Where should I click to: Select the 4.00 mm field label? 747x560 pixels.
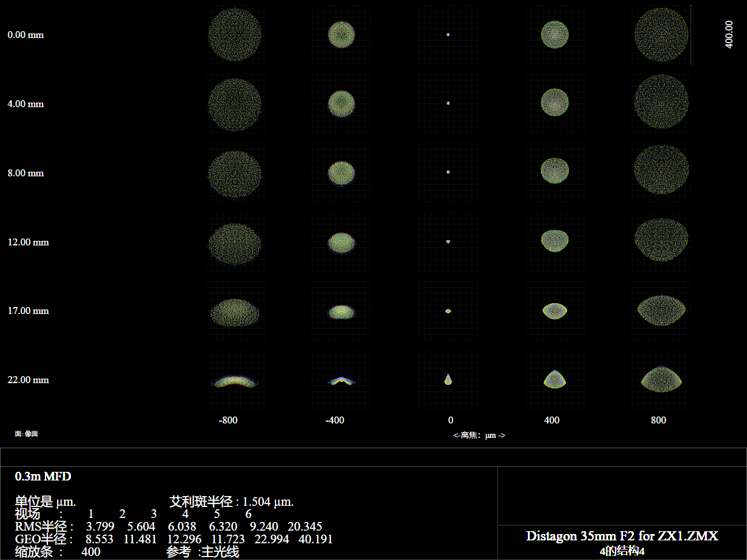tap(25, 104)
